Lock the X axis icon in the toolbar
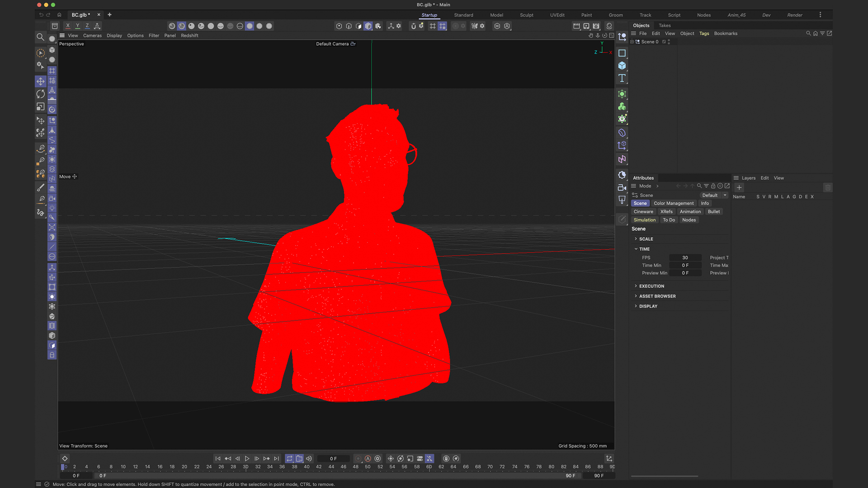Screen dimensions: 868x488 68,26
